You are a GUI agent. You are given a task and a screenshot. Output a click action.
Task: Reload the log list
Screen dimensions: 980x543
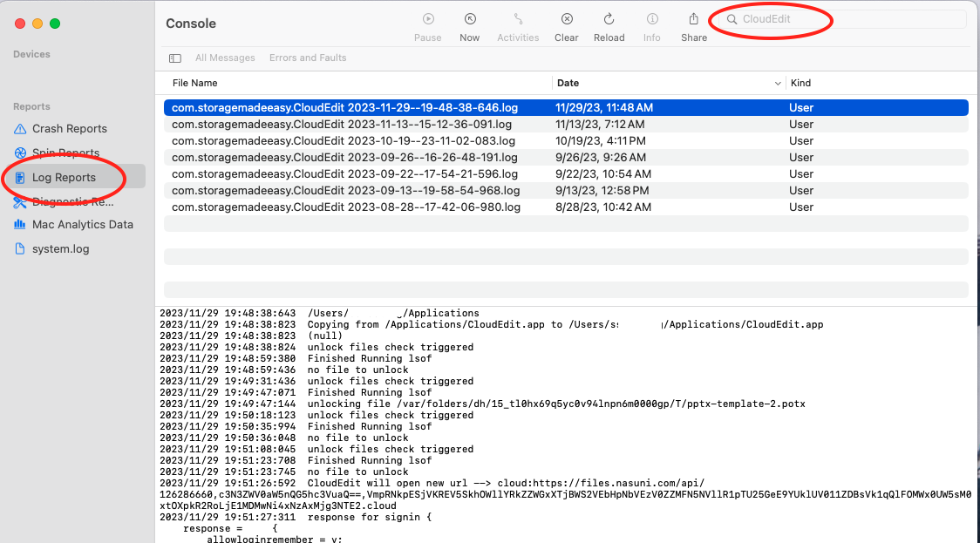(x=609, y=19)
